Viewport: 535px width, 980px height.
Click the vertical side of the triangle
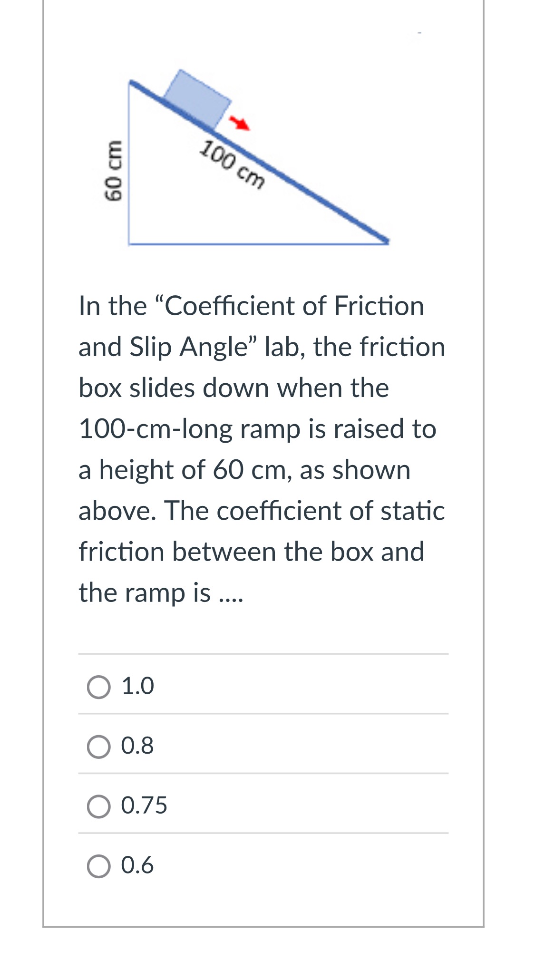pyautogui.click(x=129, y=163)
